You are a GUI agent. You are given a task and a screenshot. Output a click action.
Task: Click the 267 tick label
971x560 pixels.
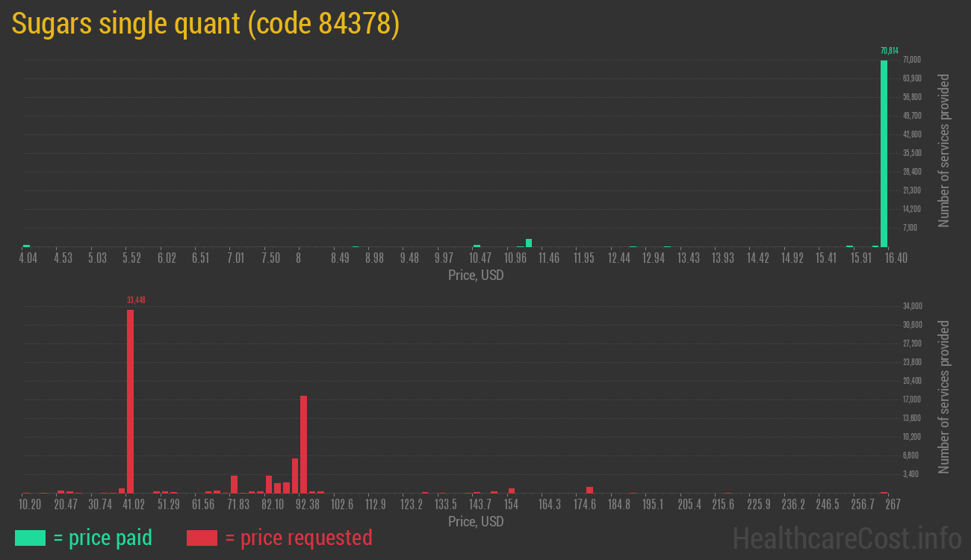pos(893,505)
